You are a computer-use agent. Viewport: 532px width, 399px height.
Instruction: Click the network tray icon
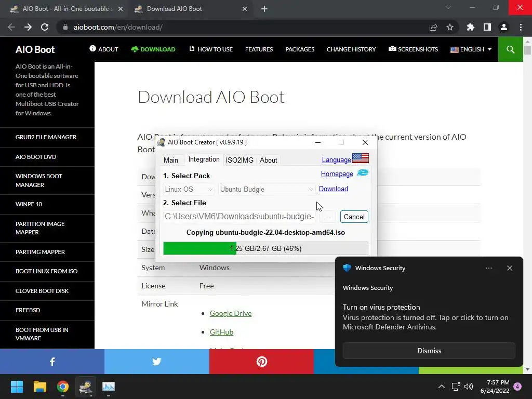pos(456,387)
